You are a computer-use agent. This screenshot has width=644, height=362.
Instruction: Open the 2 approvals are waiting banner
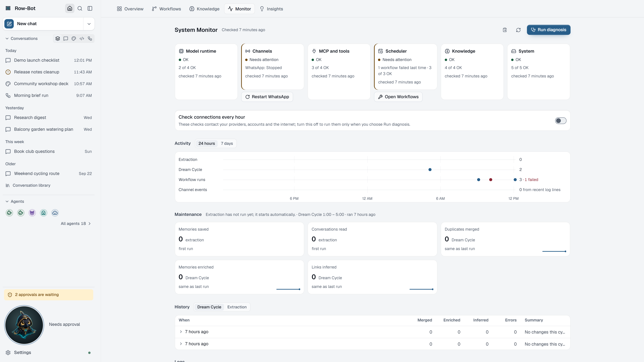48,295
